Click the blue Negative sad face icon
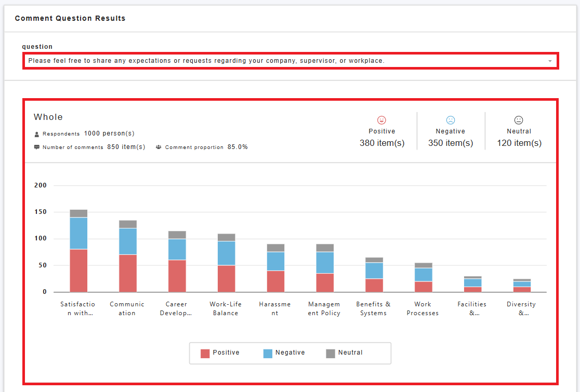The height and width of the screenshot is (392, 580). coord(450,120)
